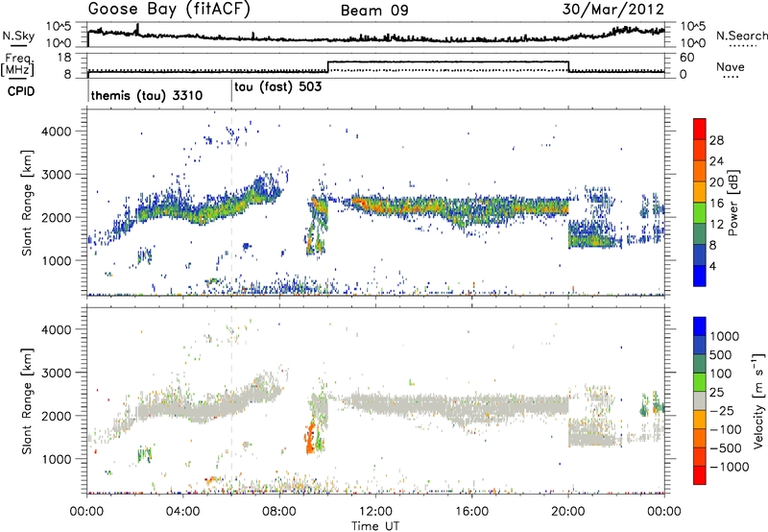
Task: Pick the yellow-orange segment of power colorbar
Action: tap(700, 191)
